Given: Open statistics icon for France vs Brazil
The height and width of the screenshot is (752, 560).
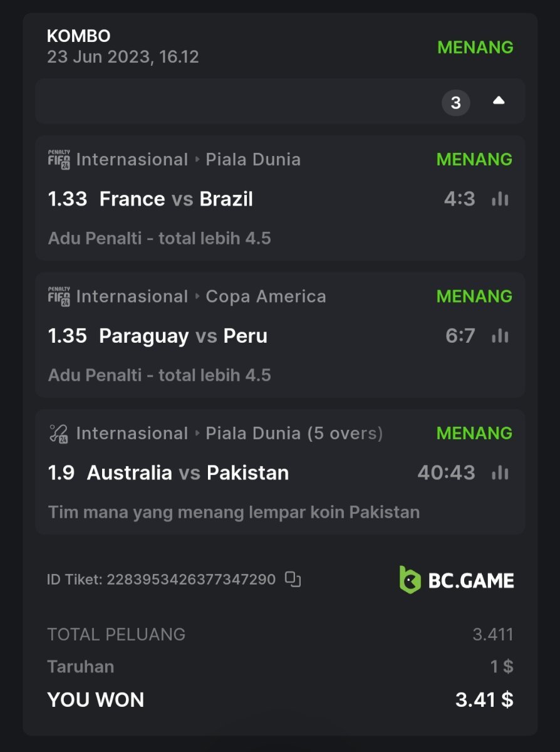Looking at the screenshot, I should pos(500,199).
